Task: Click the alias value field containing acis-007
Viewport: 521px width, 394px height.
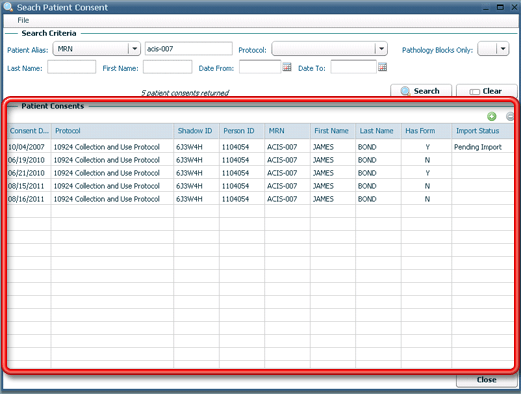Action: pyautogui.click(x=189, y=49)
